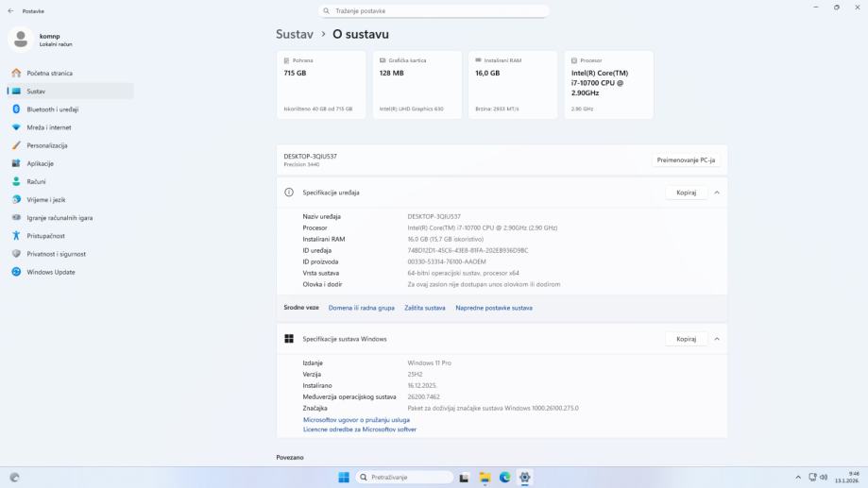The width and height of the screenshot is (868, 488).
Task: Open Napredne postavke sustava link
Action: coord(494,308)
